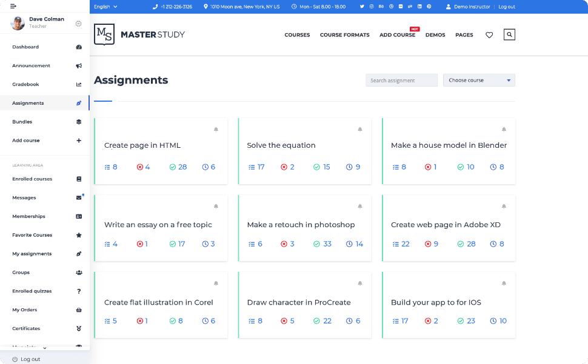Expand the Choose course dropdown
This screenshot has width=588, height=364.
click(479, 81)
